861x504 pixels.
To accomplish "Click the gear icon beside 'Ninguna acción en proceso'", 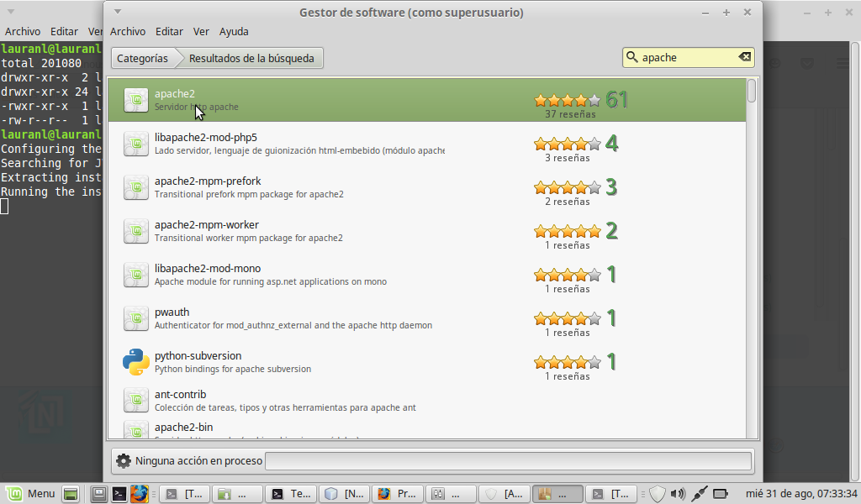I will point(124,460).
